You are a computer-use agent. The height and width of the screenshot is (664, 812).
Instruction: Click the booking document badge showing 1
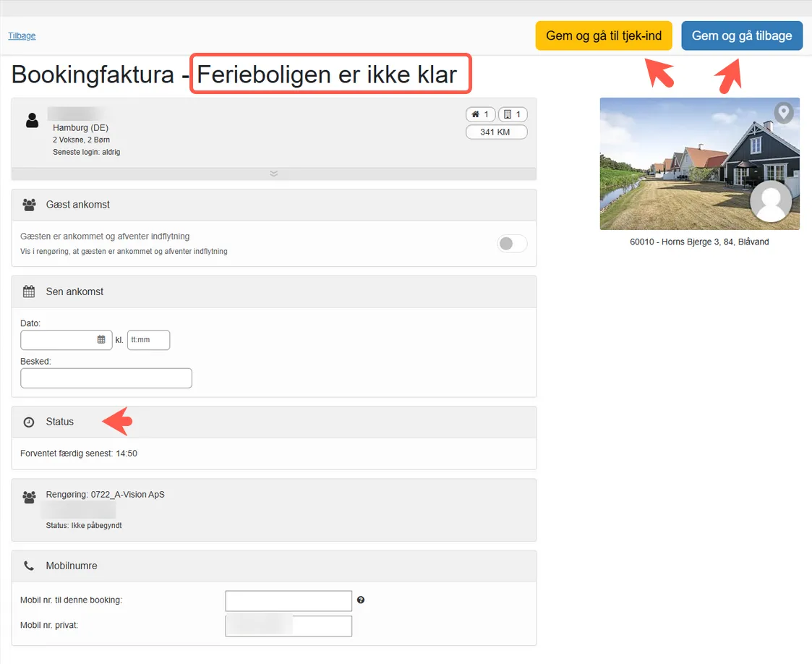(x=512, y=114)
